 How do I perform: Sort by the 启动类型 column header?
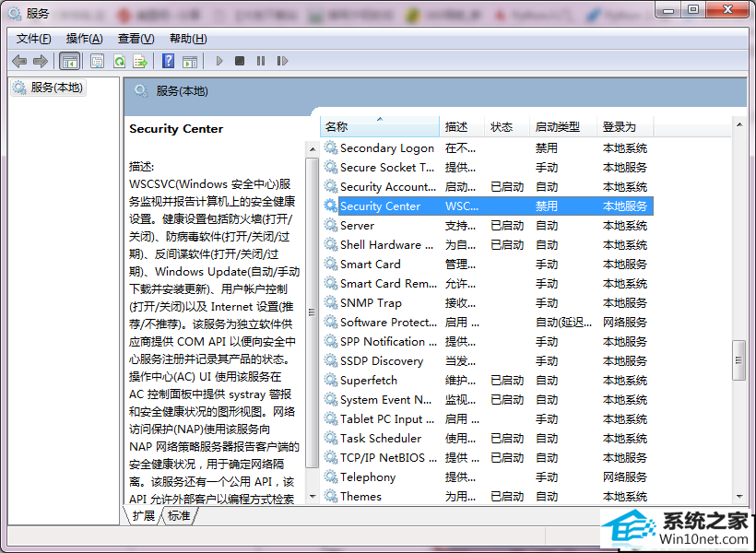tap(562, 127)
